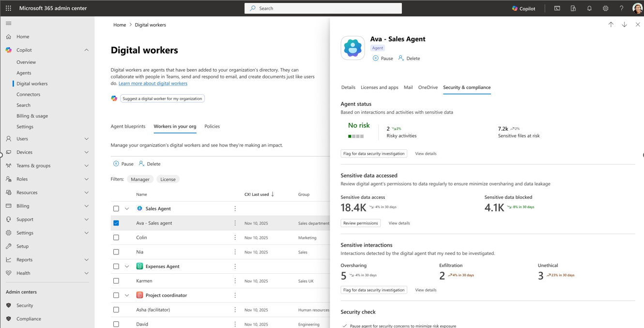The height and width of the screenshot is (328, 644).
Task: Click the Review permissions button
Action: 360,223
